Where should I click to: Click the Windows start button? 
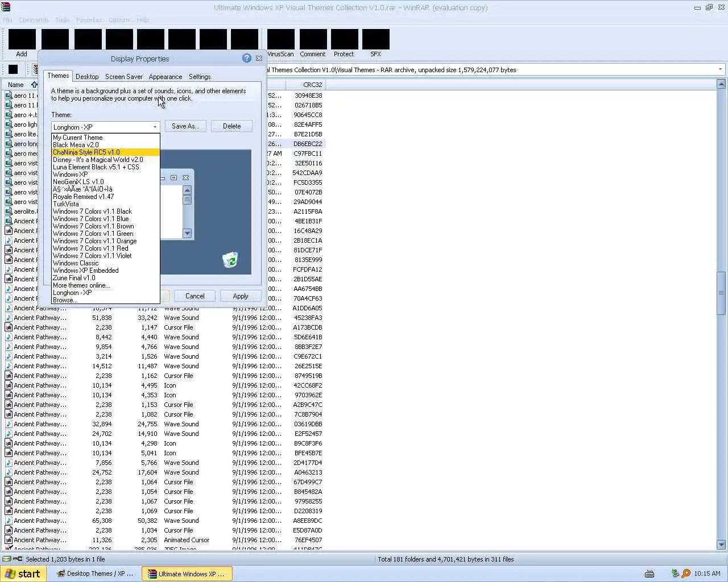[x=23, y=573]
